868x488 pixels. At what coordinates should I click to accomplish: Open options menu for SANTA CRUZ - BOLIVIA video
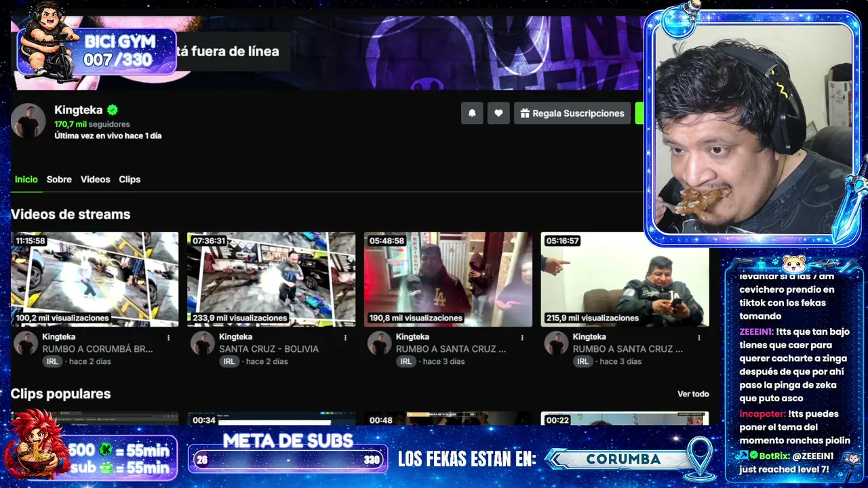(345, 338)
